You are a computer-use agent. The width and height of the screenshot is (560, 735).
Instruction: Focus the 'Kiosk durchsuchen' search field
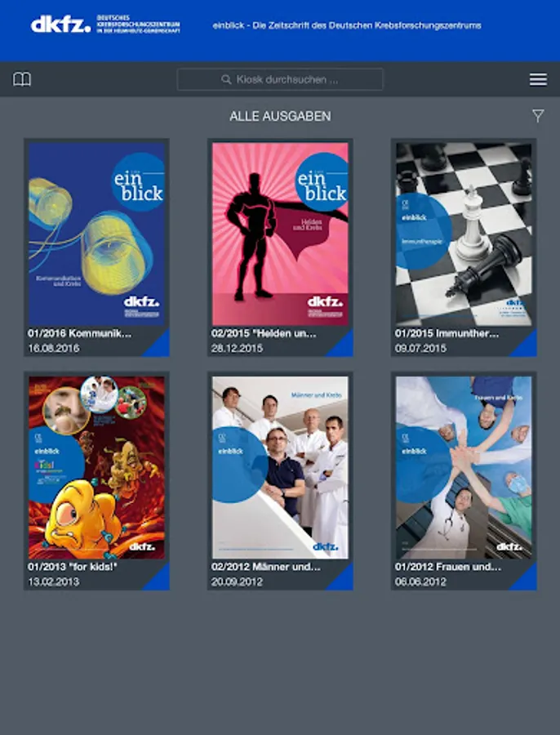(280, 79)
